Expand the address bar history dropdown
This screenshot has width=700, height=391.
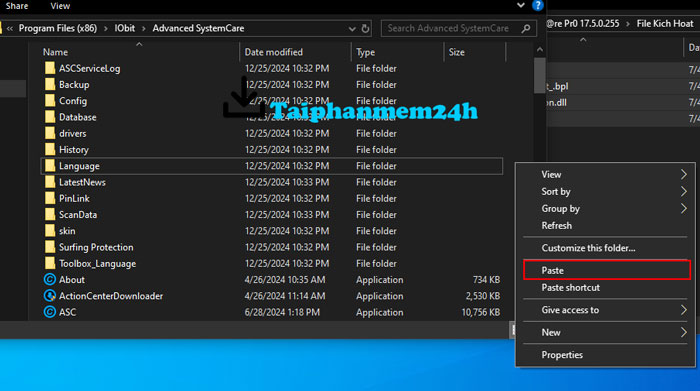point(352,29)
